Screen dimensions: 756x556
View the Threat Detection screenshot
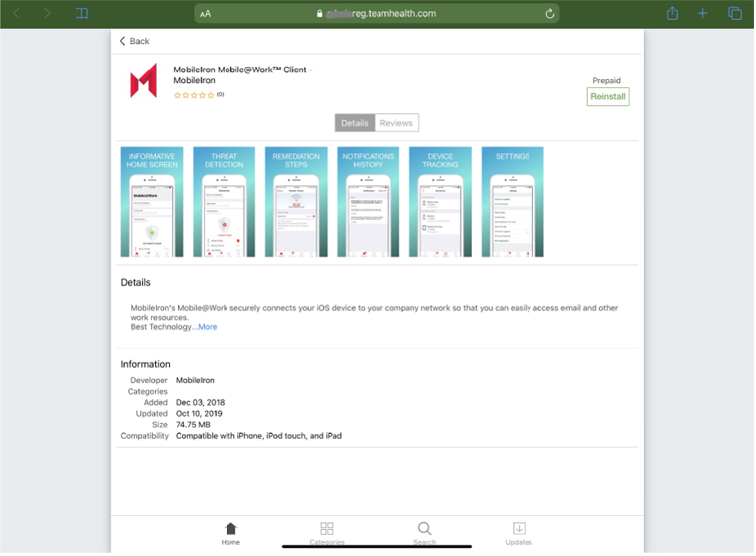click(224, 203)
